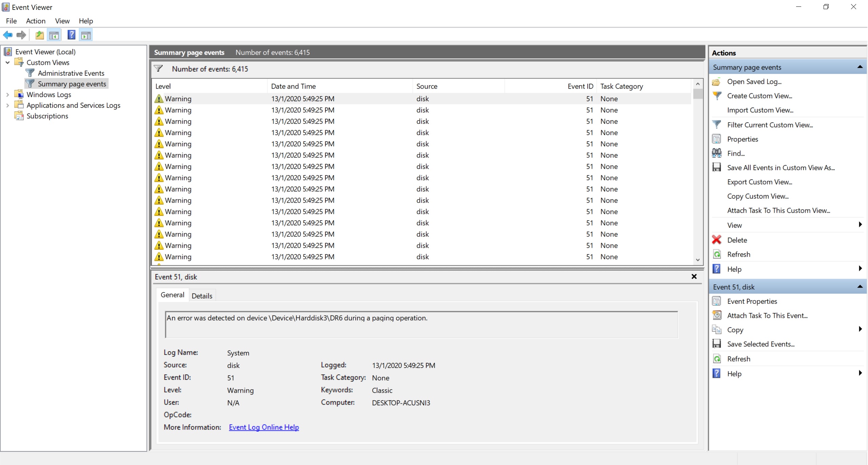
Task: Expand Applications and Services Logs node
Action: (7, 105)
